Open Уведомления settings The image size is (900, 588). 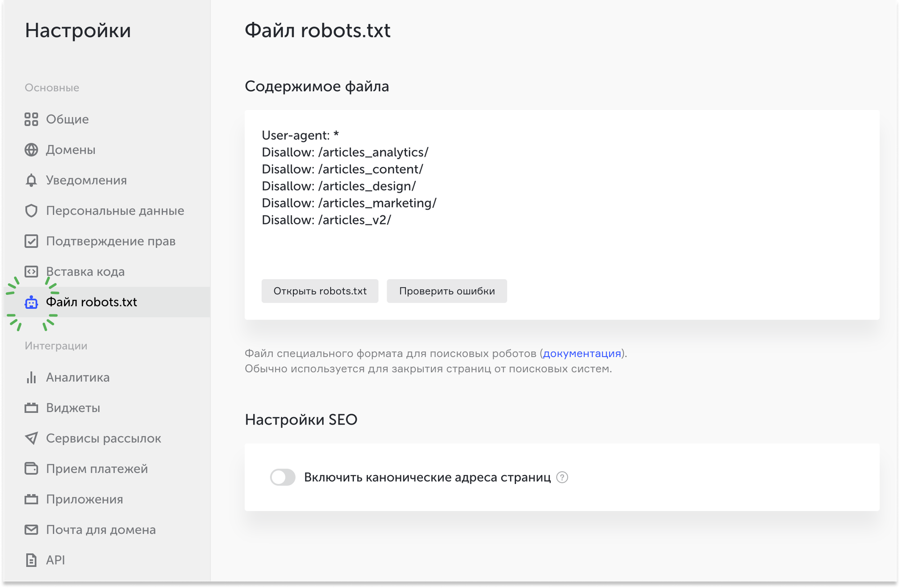coord(107,180)
